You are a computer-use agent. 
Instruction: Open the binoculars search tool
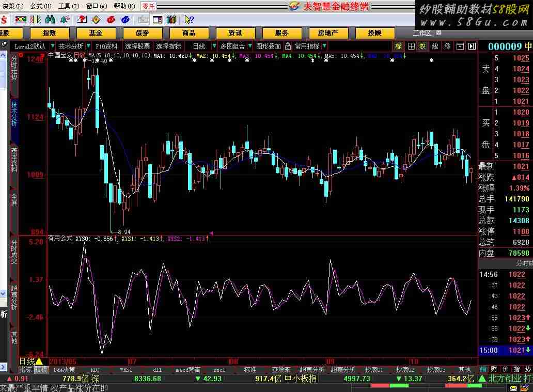(x=50, y=20)
